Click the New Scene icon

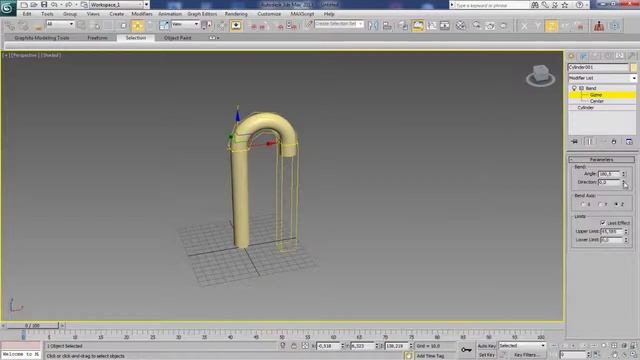pos(24,5)
